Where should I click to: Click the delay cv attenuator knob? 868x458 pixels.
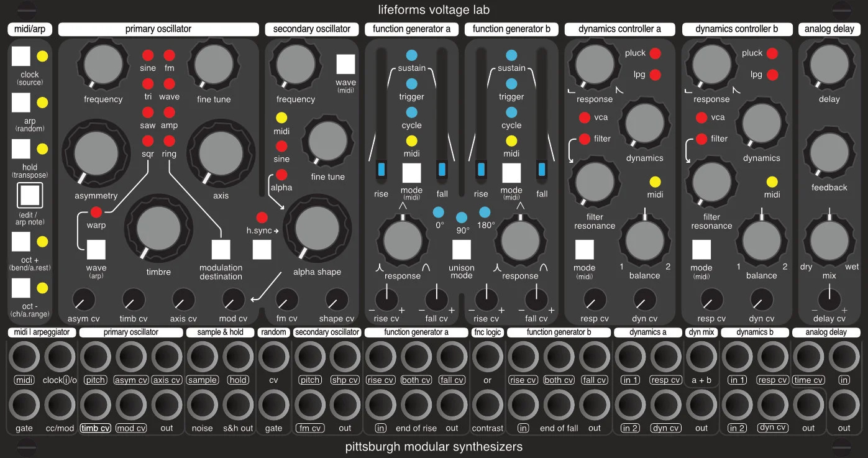point(829,300)
